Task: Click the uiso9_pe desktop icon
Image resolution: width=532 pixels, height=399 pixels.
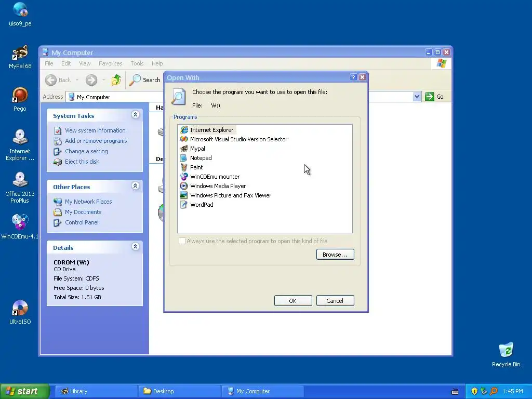Action: (20, 14)
